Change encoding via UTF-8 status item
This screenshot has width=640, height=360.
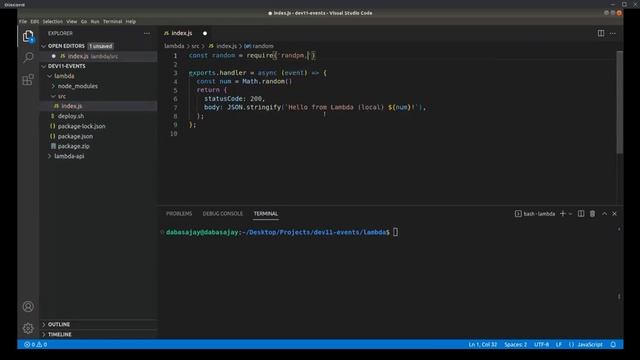pos(541,344)
